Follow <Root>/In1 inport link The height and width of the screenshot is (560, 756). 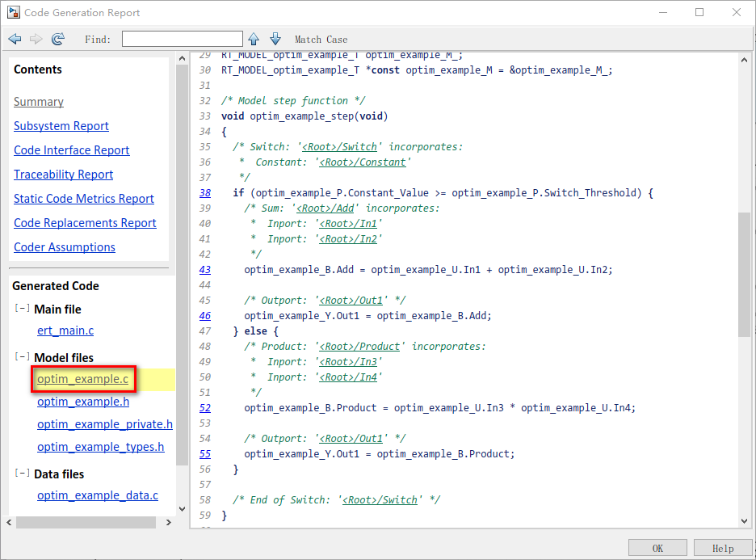348,224
